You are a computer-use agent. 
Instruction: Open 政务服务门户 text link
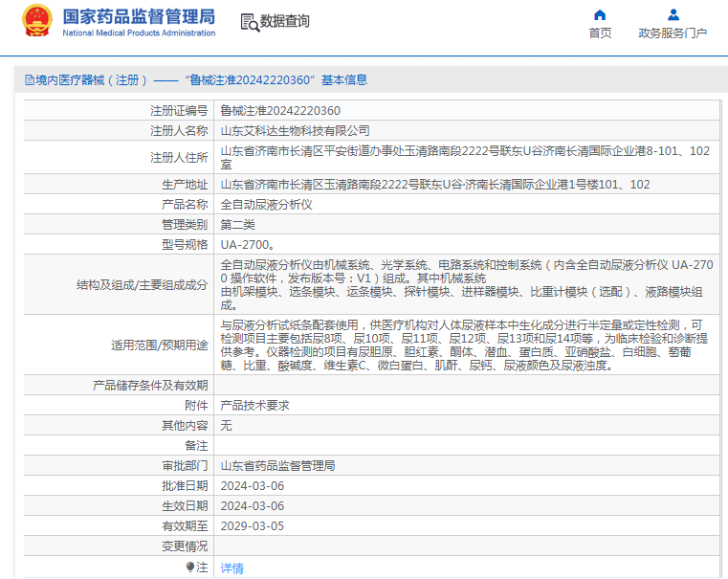[x=673, y=33]
